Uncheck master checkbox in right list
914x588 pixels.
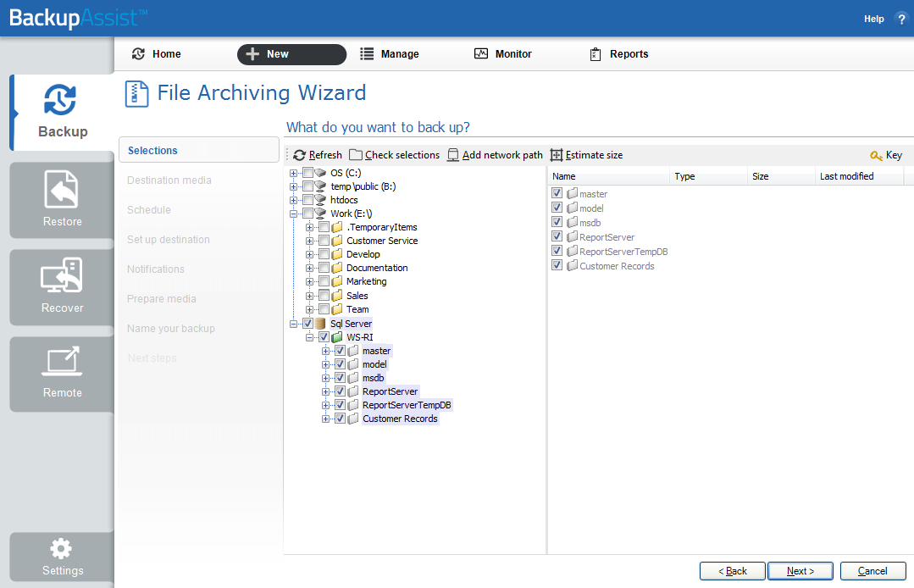[557, 193]
